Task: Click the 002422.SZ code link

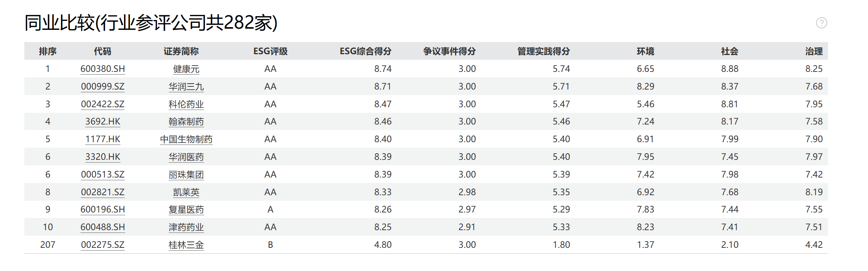Action: (x=102, y=104)
